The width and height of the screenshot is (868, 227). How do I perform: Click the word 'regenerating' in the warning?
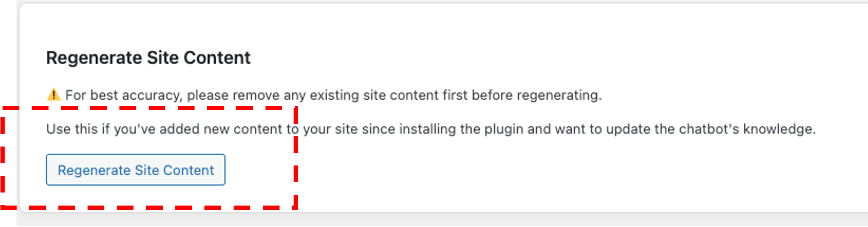pyautogui.click(x=559, y=95)
